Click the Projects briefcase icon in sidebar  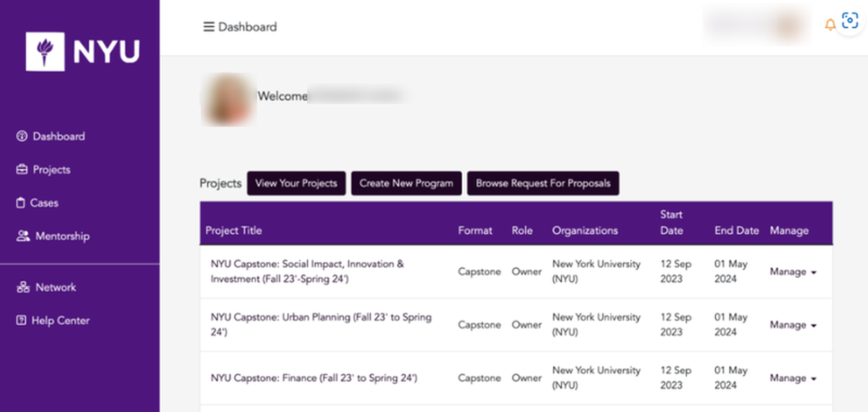[21, 170]
